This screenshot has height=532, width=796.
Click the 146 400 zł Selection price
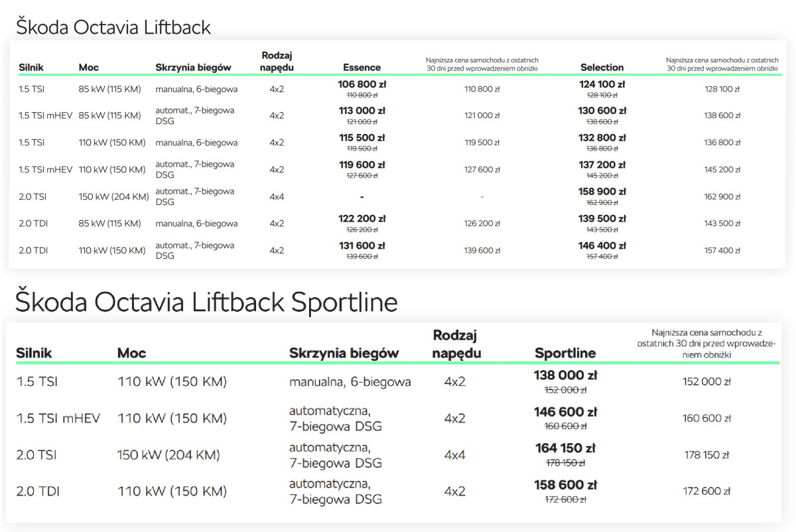click(602, 245)
